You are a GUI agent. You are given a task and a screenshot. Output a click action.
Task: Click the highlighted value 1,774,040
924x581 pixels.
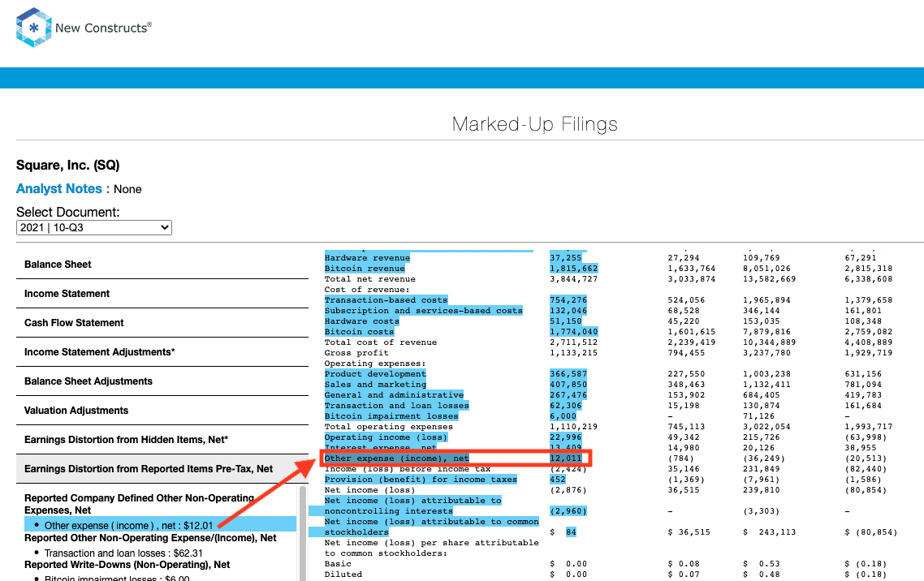click(574, 332)
